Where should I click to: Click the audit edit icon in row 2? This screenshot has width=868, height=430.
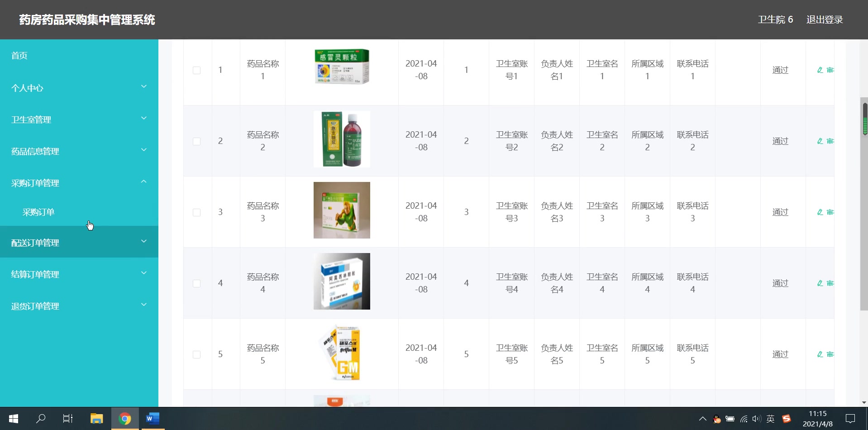coord(820,141)
